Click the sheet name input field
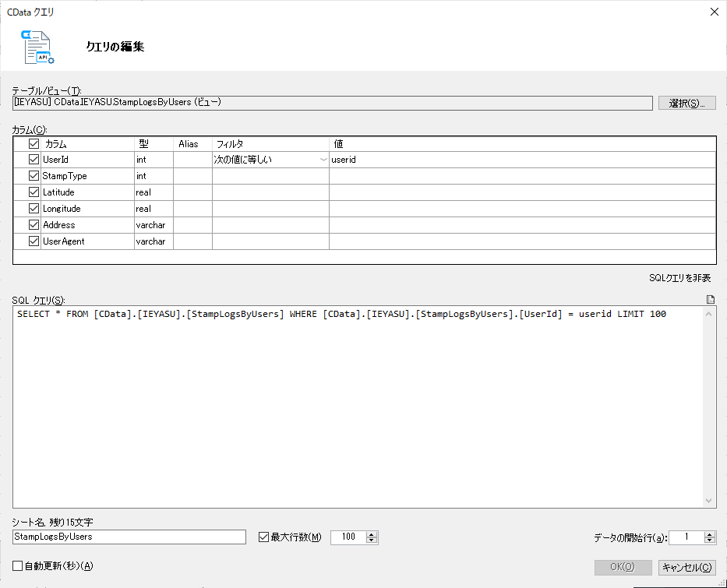The height and width of the screenshot is (588, 727). [x=129, y=537]
